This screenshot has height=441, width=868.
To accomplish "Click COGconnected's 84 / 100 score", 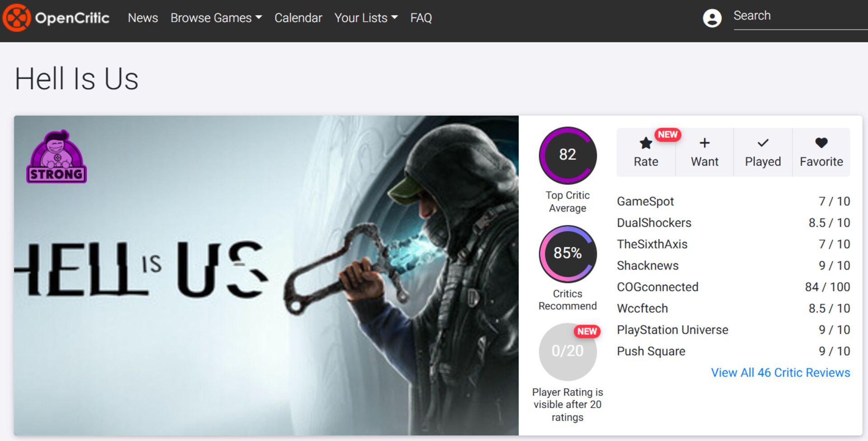I will (x=827, y=287).
